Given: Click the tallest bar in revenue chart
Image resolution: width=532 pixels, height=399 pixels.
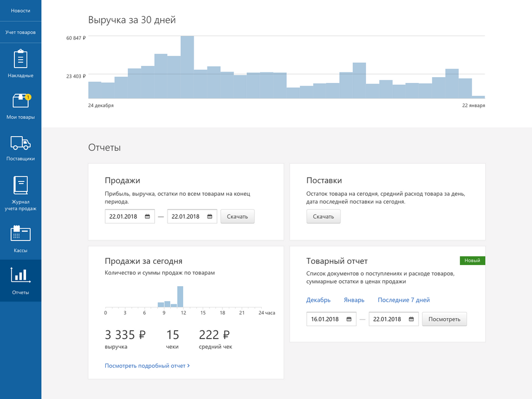Looking at the screenshot, I should point(187,67).
